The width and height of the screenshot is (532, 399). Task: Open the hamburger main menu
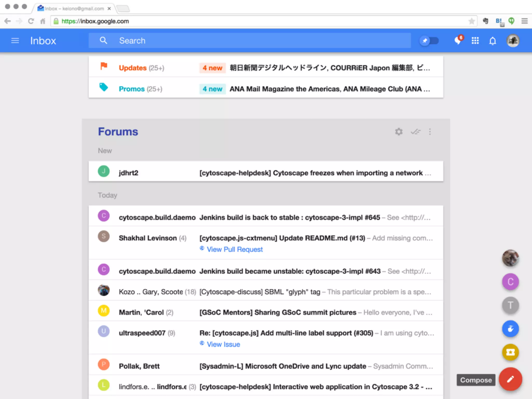(15, 41)
